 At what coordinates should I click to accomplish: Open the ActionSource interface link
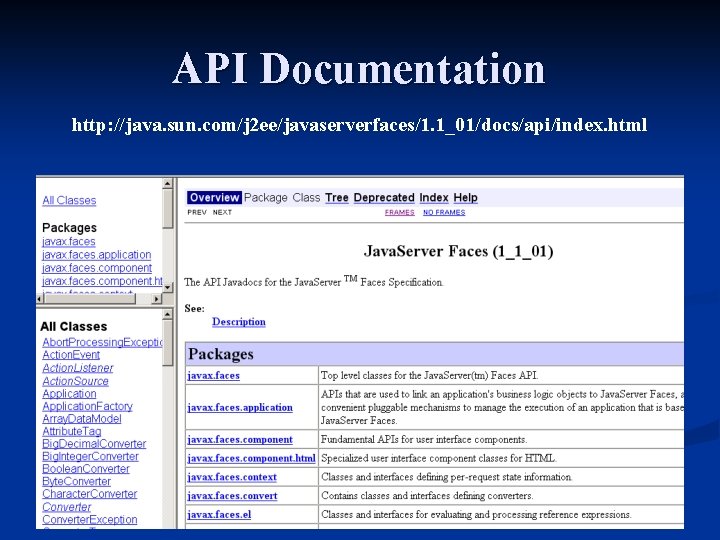(x=75, y=381)
